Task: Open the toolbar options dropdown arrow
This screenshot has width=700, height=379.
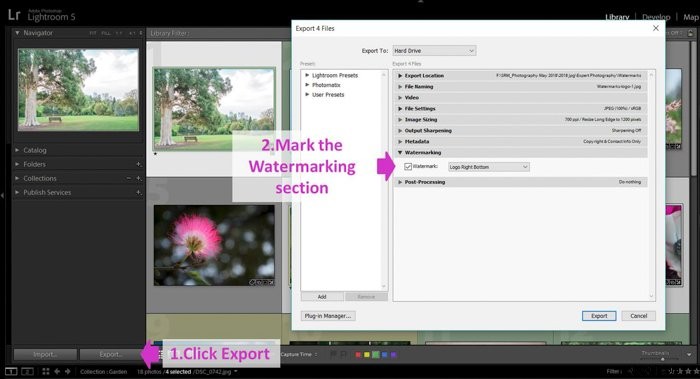Action: 690,354
